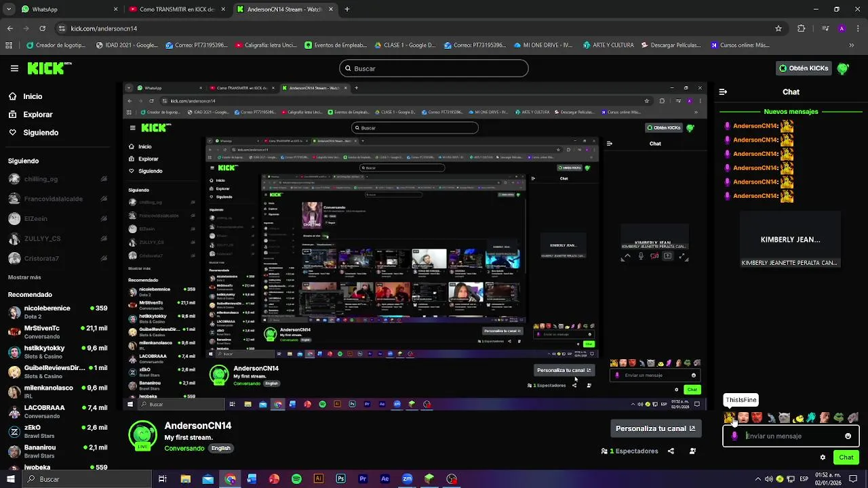The height and width of the screenshot is (488, 868).
Task: Open Spotify from the taskbar
Action: [x=296, y=479]
